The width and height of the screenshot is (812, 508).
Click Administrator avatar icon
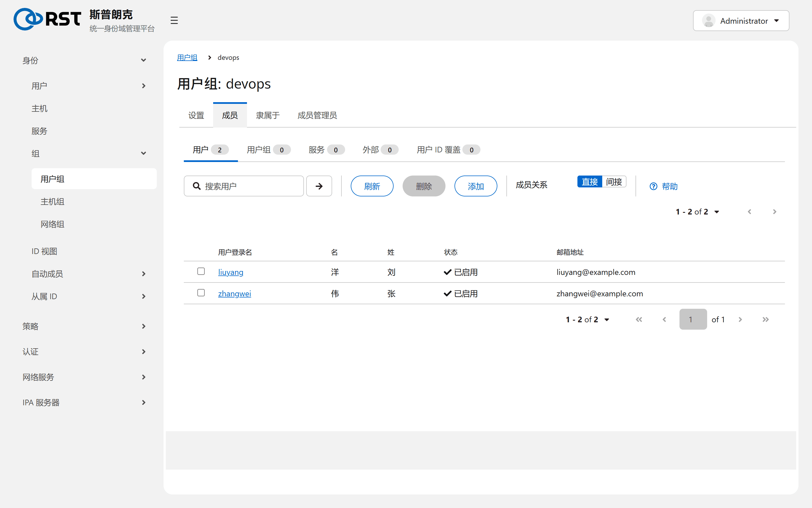click(708, 21)
